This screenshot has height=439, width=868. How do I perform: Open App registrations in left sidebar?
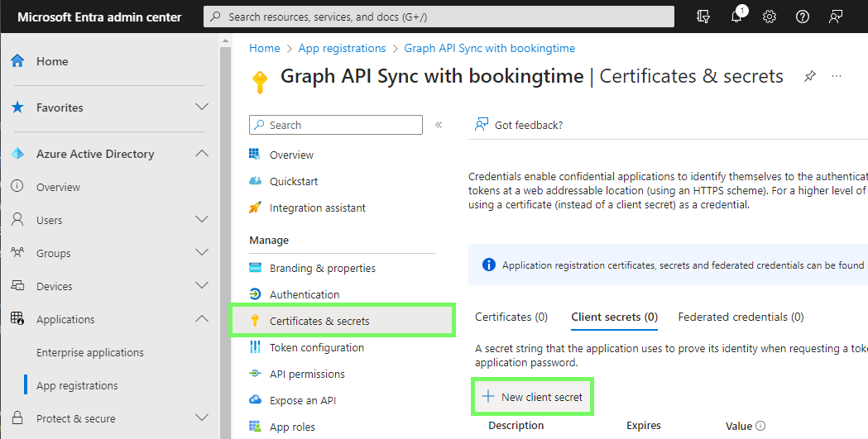tap(77, 385)
